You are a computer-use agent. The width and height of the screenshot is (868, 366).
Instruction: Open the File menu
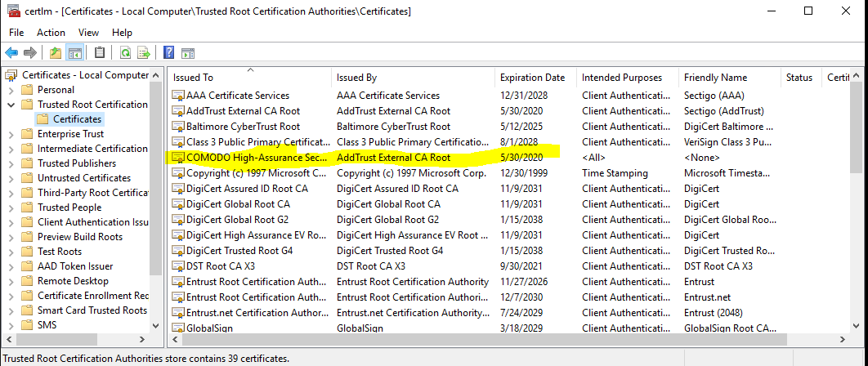coord(16,33)
